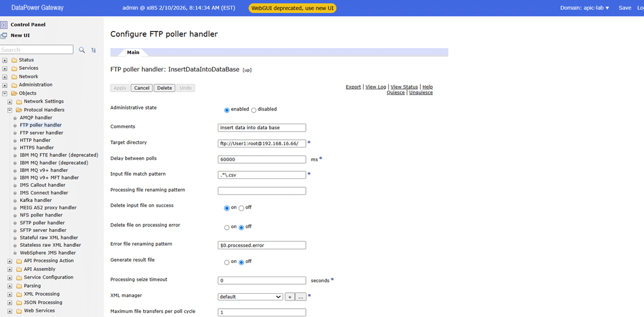Turn on Generate result file
The width and height of the screenshot is (644, 317).
point(227,262)
